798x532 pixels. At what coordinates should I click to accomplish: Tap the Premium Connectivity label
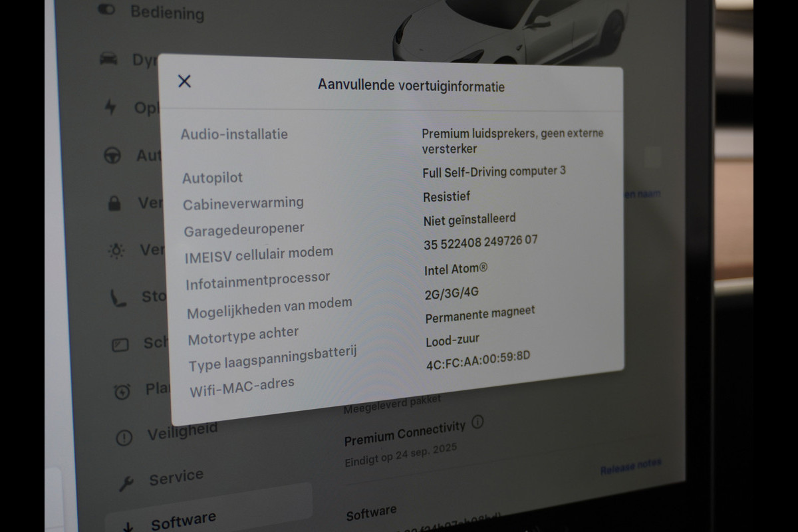click(404, 433)
